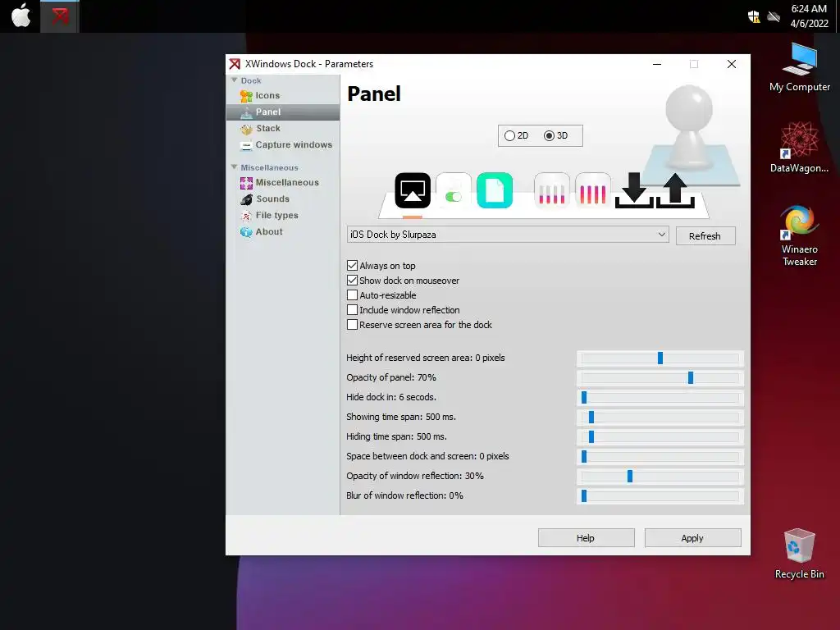
Task: Click the download arrow icon in preview
Action: click(x=634, y=190)
